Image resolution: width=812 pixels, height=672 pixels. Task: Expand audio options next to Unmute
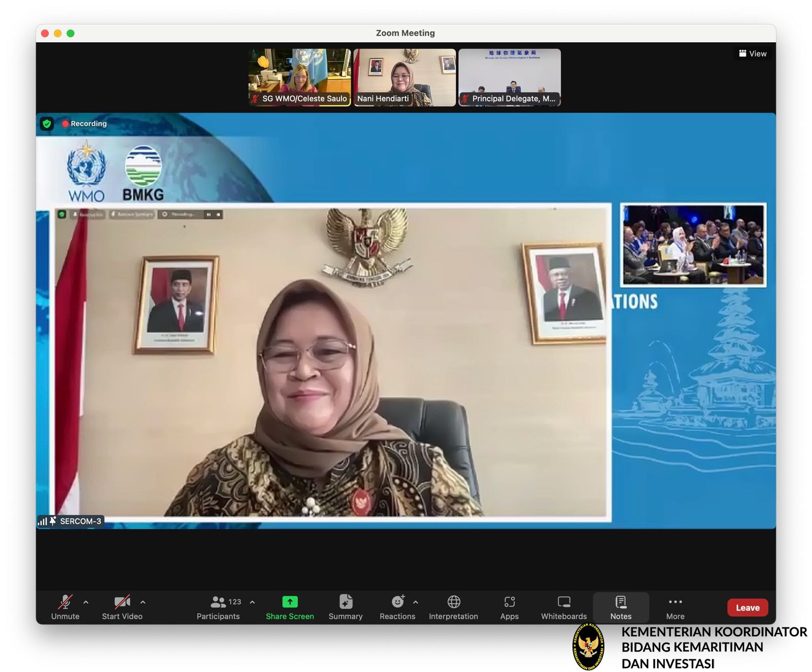click(86, 602)
